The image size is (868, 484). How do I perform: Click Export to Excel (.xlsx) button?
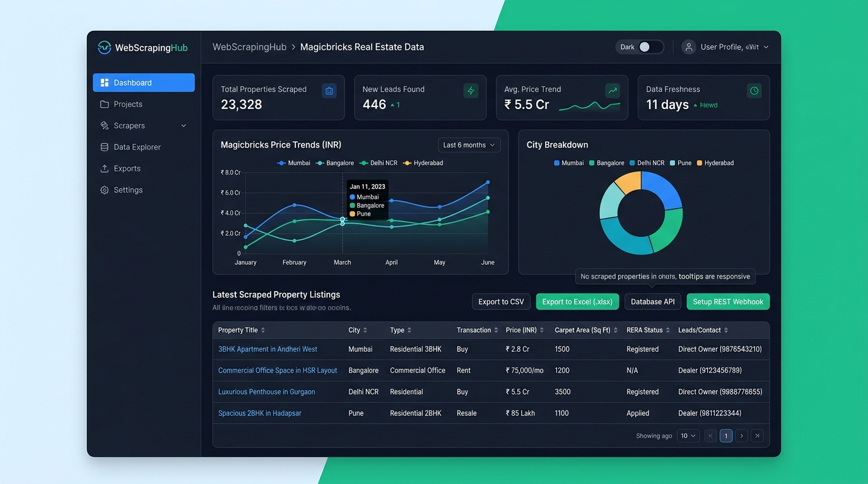click(x=577, y=302)
